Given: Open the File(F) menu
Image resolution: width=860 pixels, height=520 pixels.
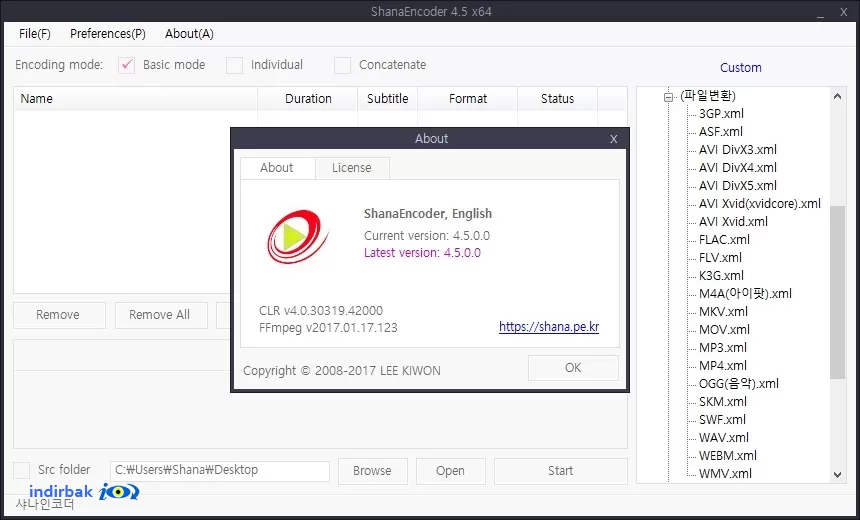Looking at the screenshot, I should click(x=35, y=34).
